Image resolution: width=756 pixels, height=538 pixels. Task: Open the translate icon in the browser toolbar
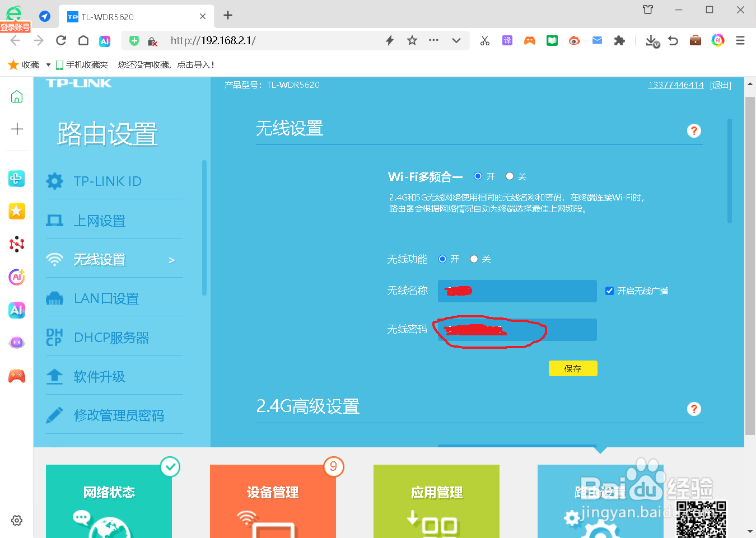(507, 40)
